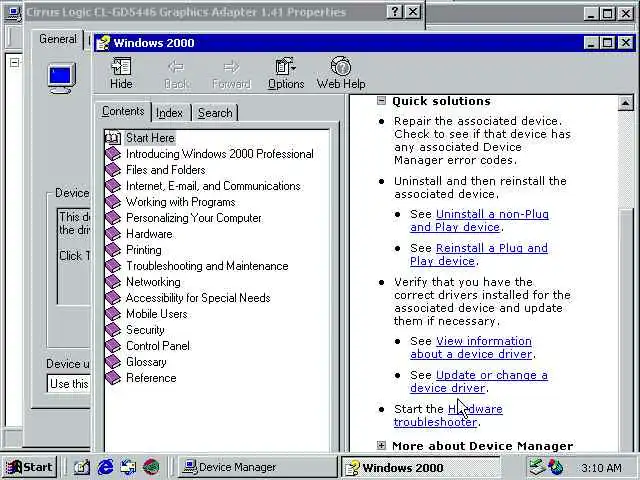Viewport: 640px width, 480px height.
Task: Open Update or change a device driver link
Action: pyautogui.click(x=479, y=381)
